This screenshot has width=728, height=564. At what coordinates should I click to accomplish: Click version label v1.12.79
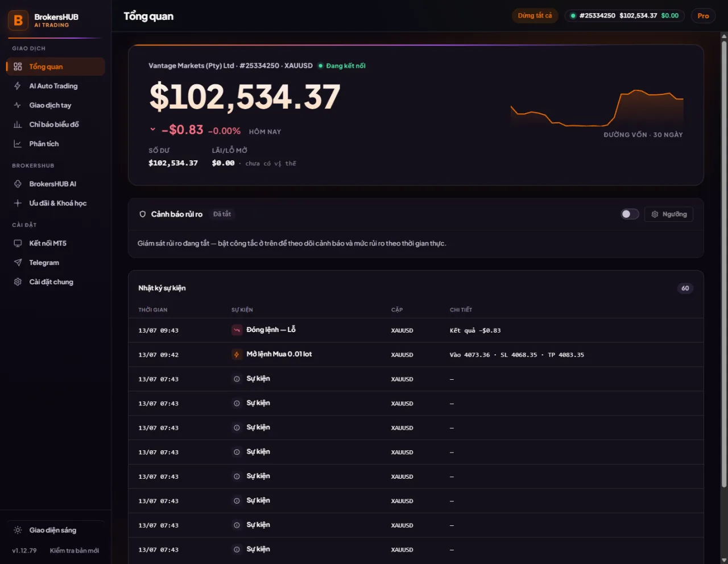[x=24, y=550]
